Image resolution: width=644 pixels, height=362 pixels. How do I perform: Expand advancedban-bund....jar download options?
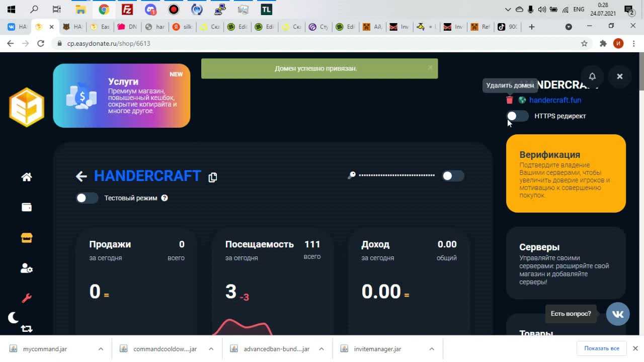coord(321,349)
